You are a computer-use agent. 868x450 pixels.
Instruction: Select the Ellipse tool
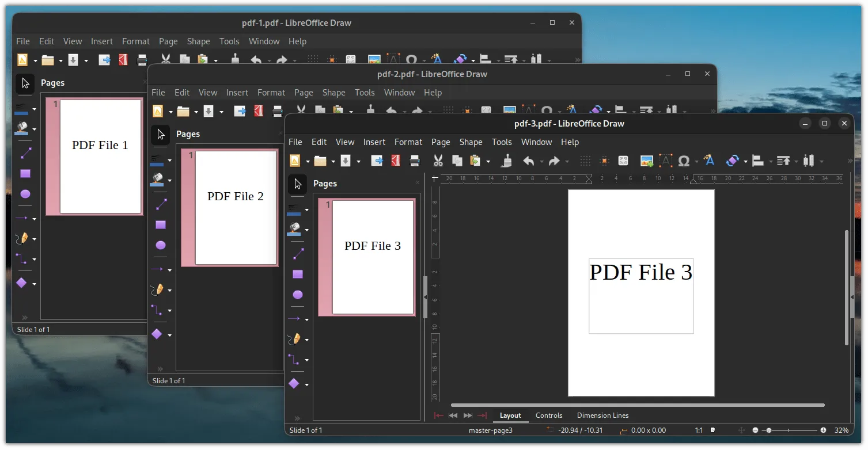298,295
